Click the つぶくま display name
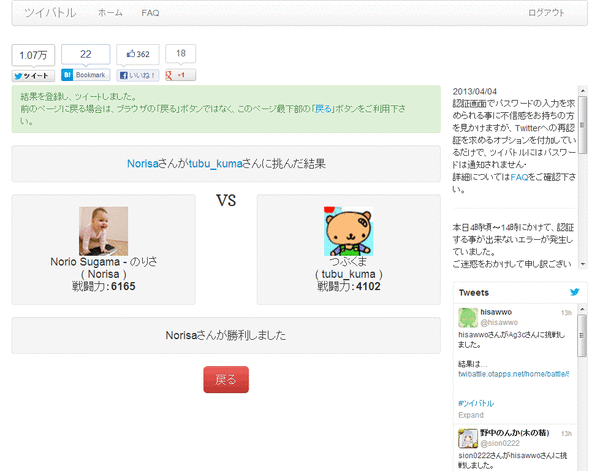This screenshot has width=600, height=471. pos(348,262)
